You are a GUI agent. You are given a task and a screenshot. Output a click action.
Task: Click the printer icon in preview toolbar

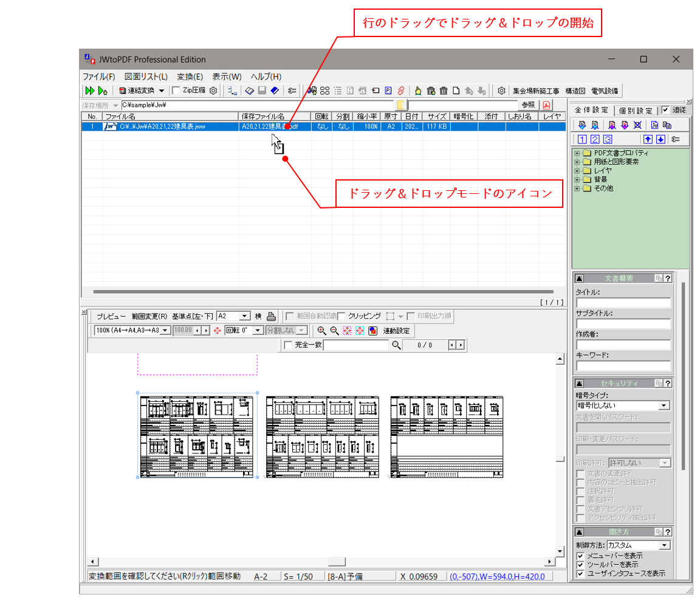(271, 316)
